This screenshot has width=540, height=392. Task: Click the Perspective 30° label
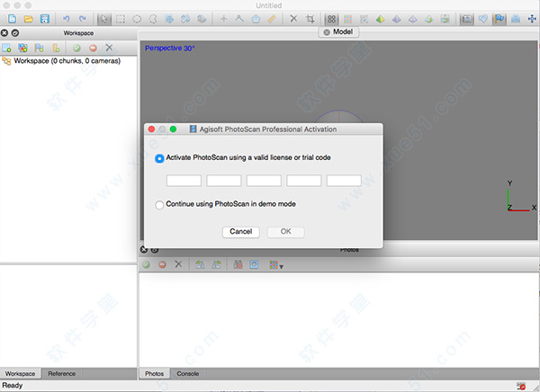[x=170, y=49]
